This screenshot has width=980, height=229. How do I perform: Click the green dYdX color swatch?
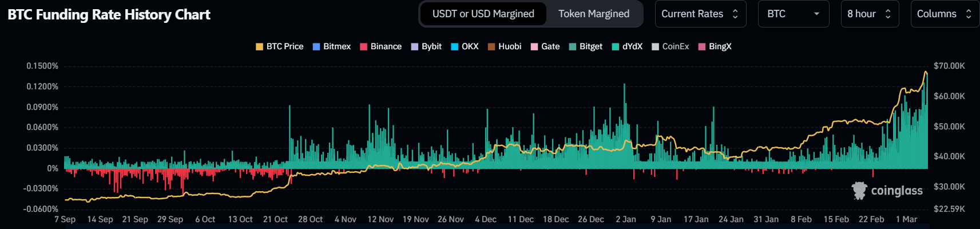tap(616, 46)
